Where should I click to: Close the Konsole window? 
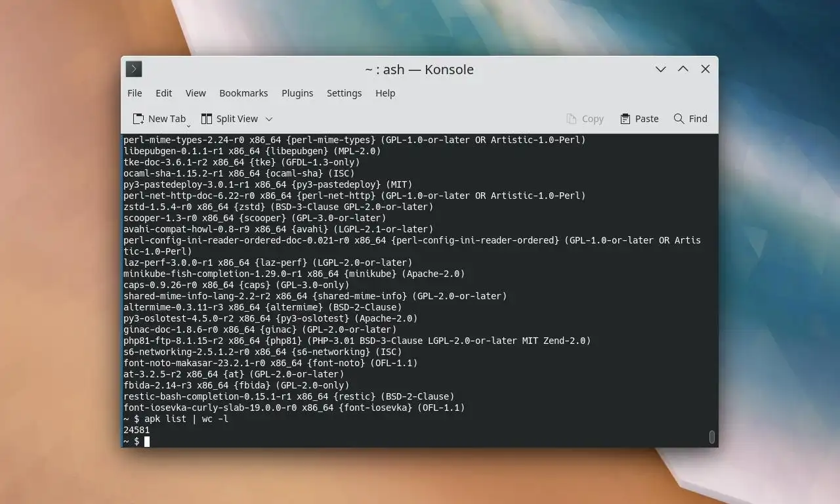pyautogui.click(x=705, y=69)
